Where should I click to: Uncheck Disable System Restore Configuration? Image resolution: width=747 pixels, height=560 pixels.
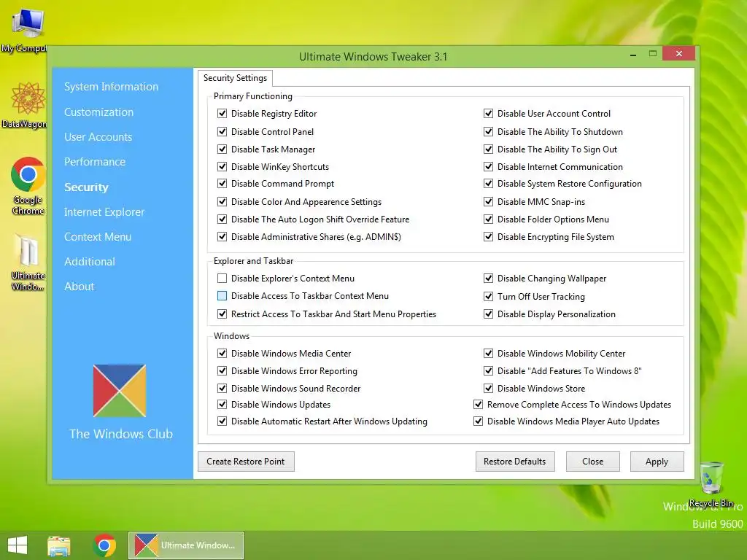pyautogui.click(x=488, y=183)
